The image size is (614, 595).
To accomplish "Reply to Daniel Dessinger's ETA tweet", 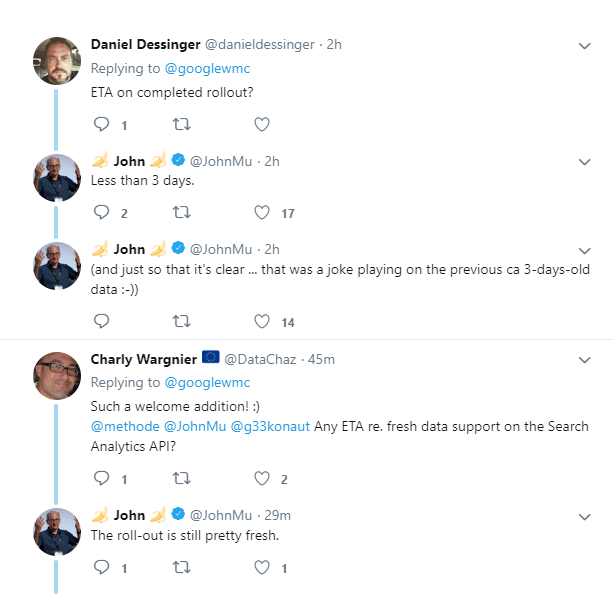I will (101, 125).
